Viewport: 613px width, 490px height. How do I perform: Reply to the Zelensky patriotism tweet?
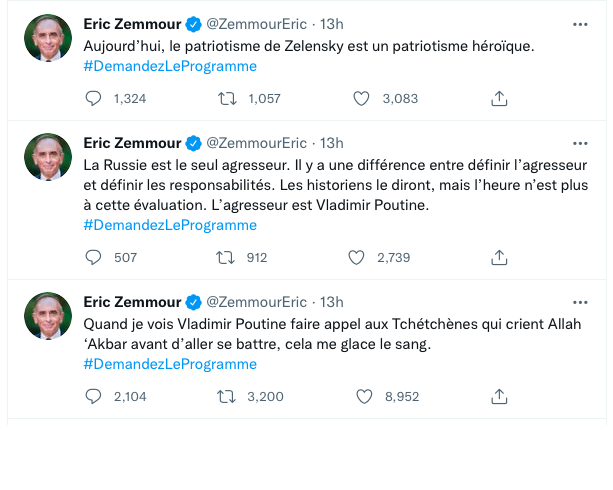[x=94, y=98]
